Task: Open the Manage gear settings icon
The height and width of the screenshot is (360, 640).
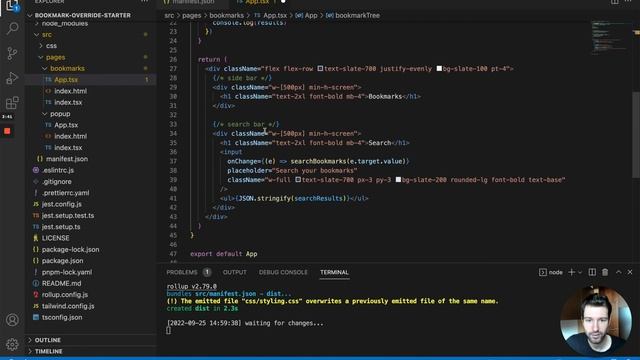Action: pos(12,344)
